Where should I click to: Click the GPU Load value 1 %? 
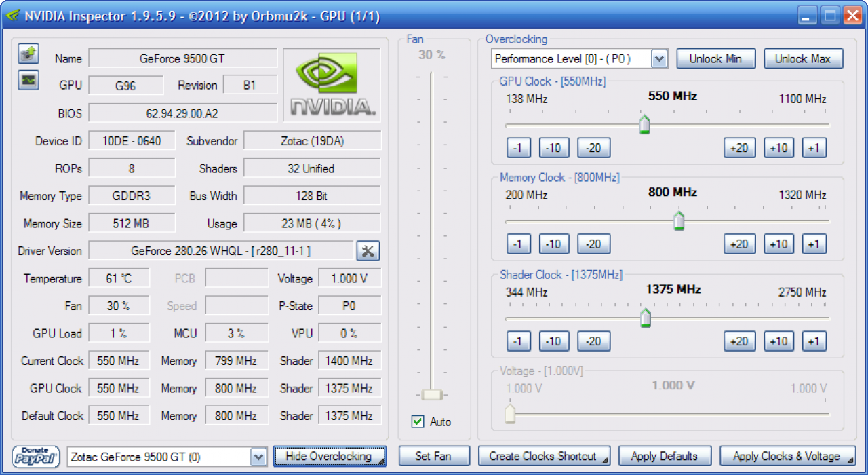[x=119, y=333]
